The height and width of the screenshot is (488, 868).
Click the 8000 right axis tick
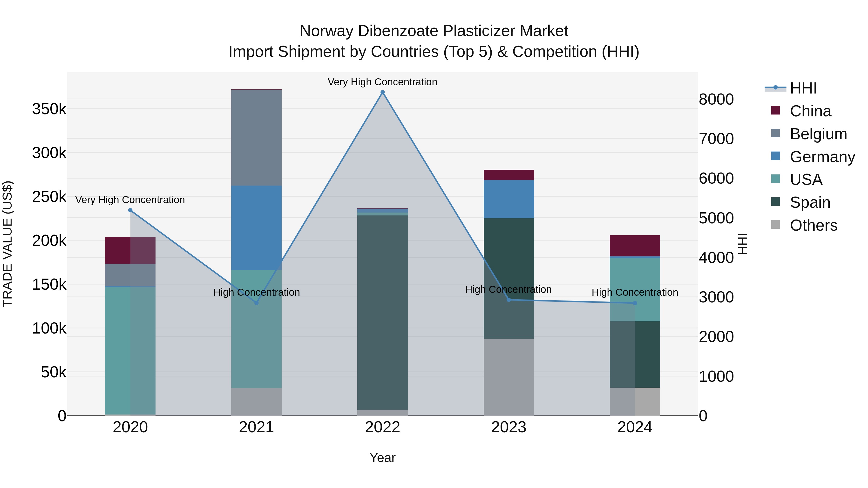click(716, 99)
